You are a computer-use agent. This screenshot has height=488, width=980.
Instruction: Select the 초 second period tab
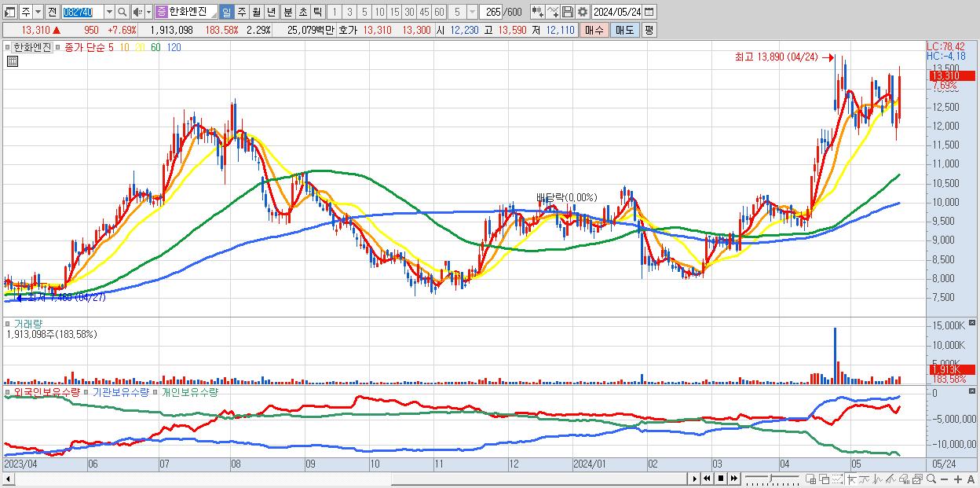pyautogui.click(x=302, y=12)
